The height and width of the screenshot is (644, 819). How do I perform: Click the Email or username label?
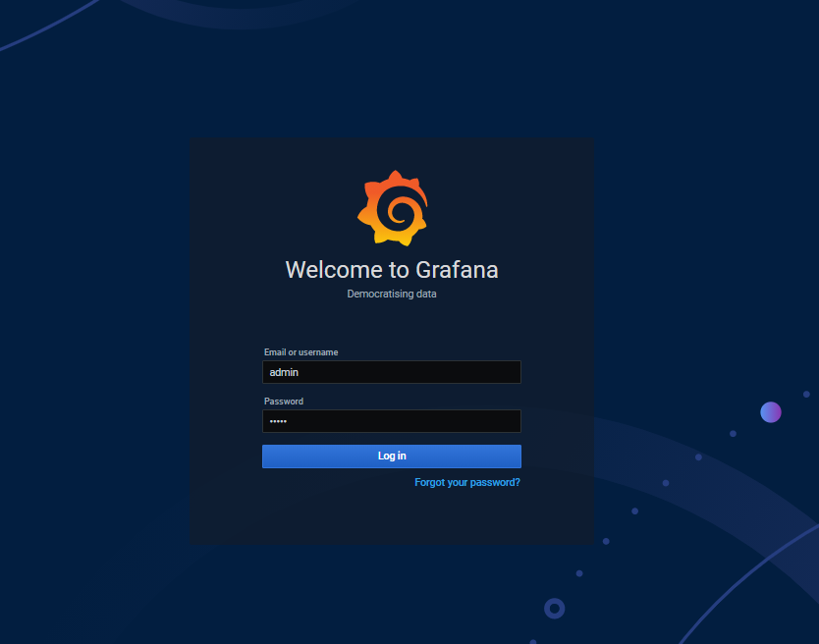tap(300, 352)
